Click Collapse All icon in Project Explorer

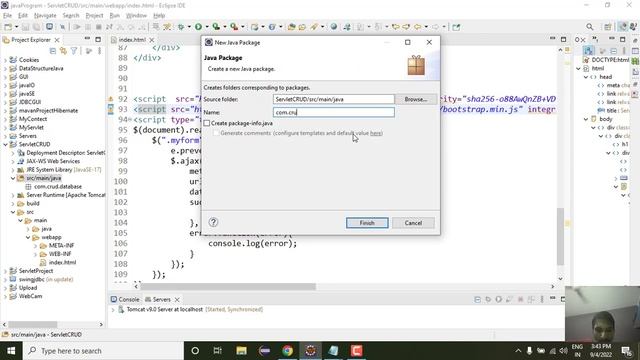[x=53, y=51]
